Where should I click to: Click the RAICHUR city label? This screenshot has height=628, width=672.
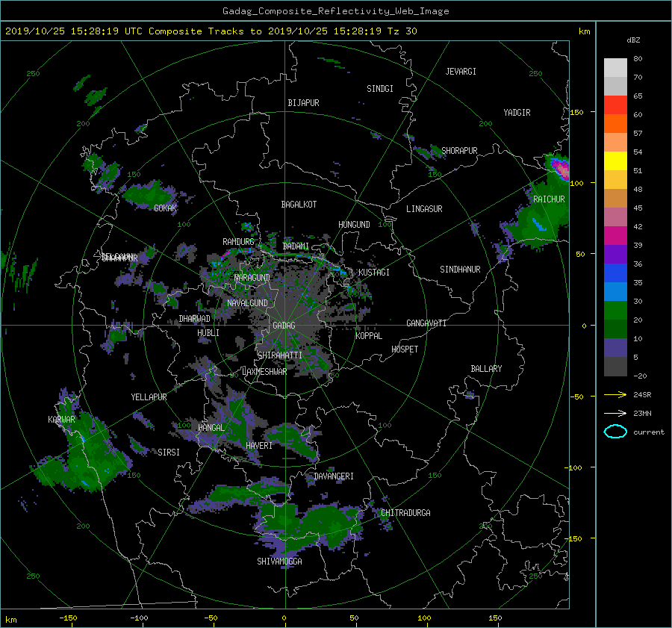(549, 199)
